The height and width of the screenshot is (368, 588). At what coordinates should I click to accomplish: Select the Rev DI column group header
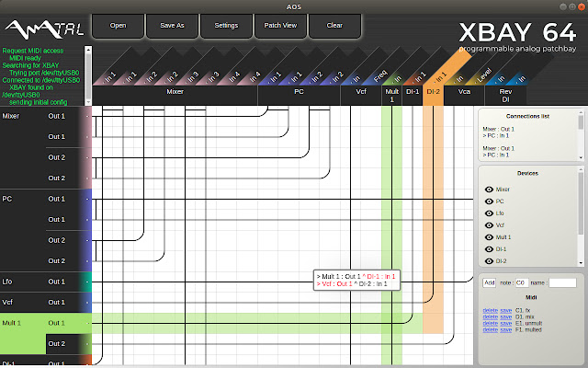(x=505, y=96)
